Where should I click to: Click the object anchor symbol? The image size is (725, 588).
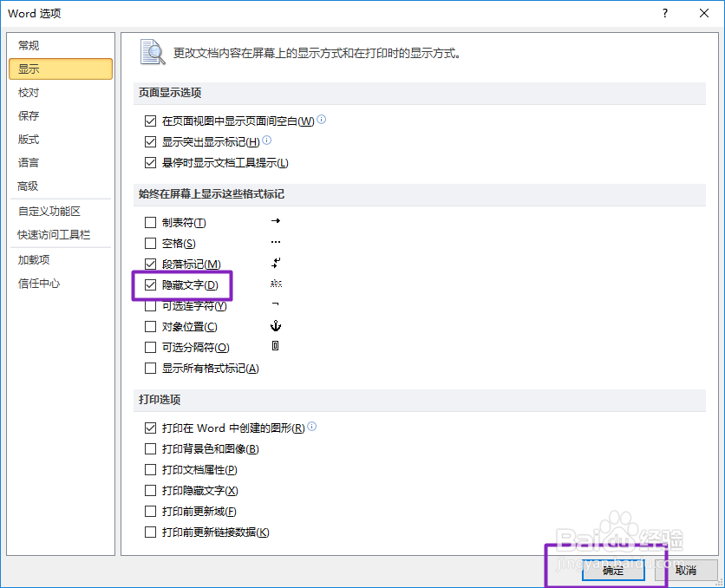point(276,326)
